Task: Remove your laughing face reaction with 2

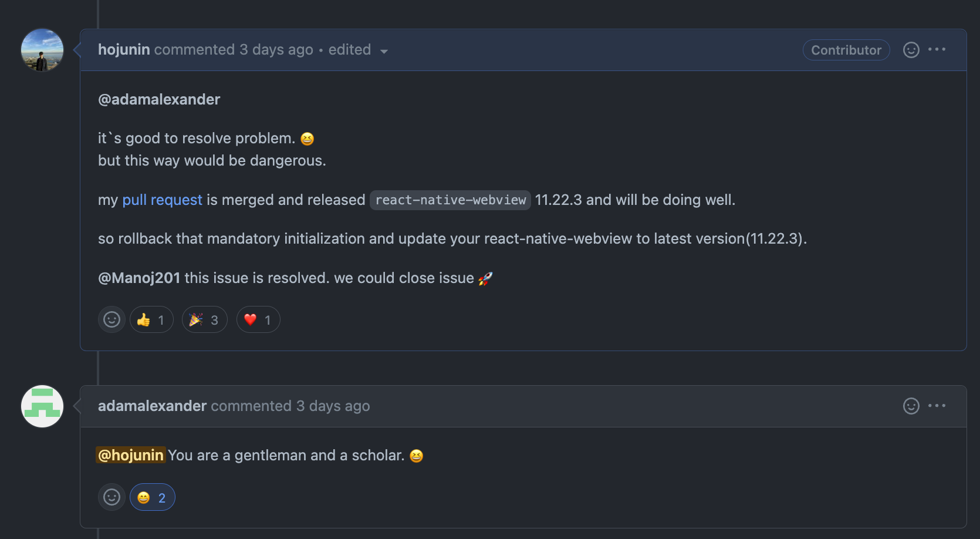Action: [153, 497]
